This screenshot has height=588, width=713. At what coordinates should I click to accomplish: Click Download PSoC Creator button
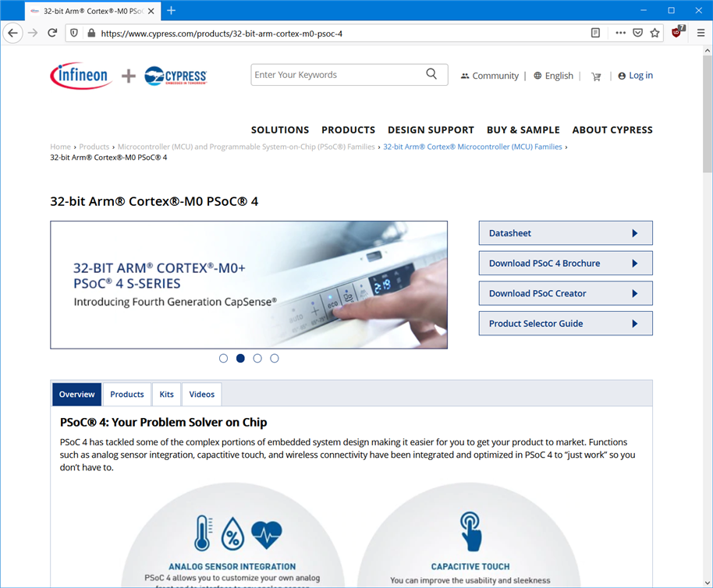pyautogui.click(x=566, y=293)
